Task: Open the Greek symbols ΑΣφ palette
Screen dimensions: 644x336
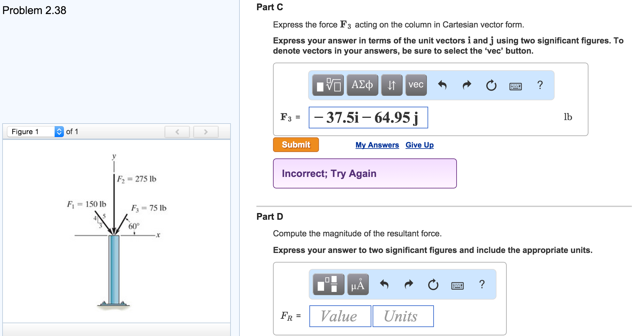Action: (362, 85)
